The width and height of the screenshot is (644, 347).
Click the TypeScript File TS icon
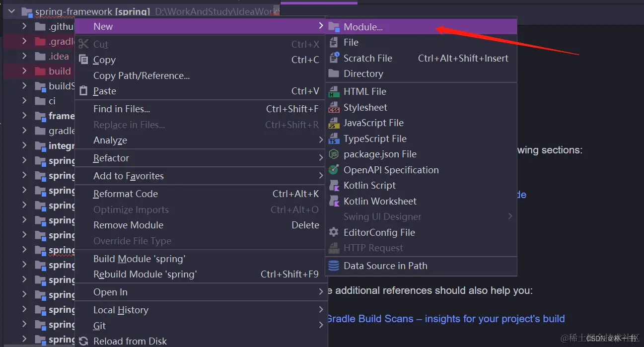pyautogui.click(x=334, y=139)
